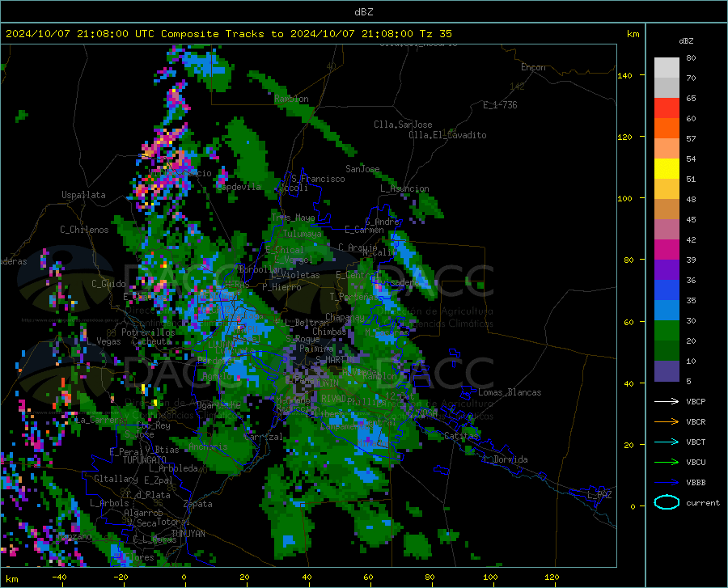Click the 0 km vertical axis tick

coord(633,506)
